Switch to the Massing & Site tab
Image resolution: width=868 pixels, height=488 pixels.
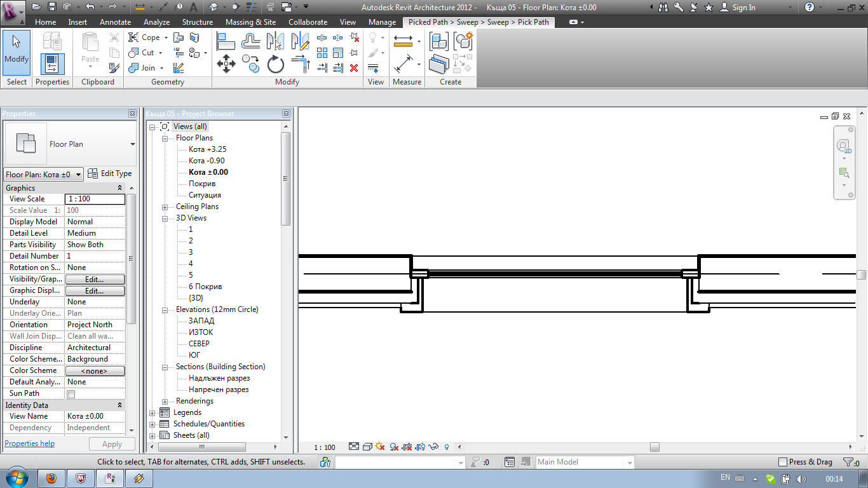pos(250,22)
